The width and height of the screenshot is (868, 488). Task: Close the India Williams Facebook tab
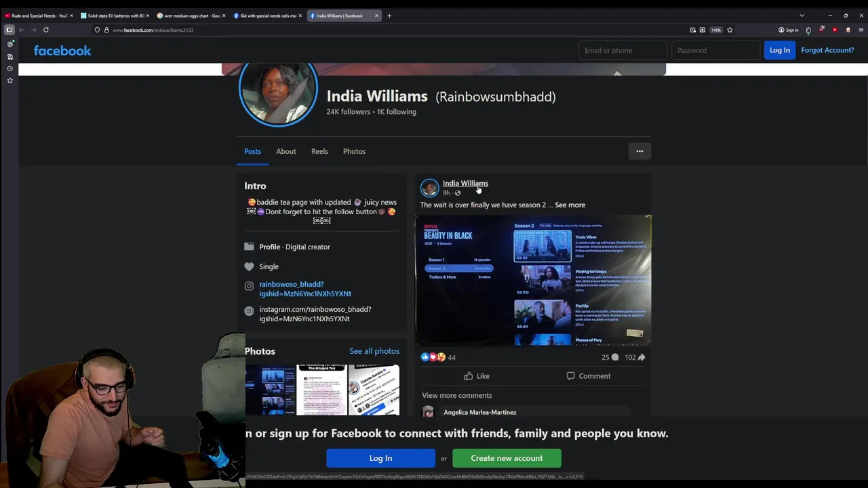tap(377, 16)
